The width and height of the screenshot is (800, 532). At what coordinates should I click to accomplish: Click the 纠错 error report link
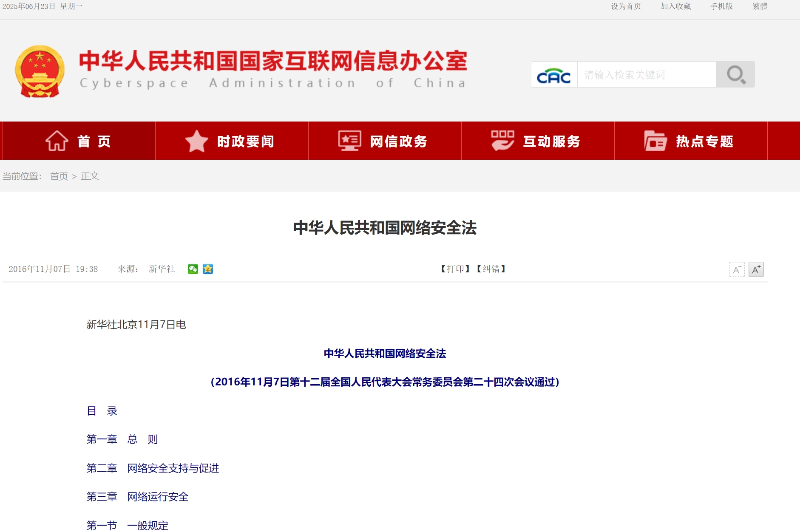(491, 269)
